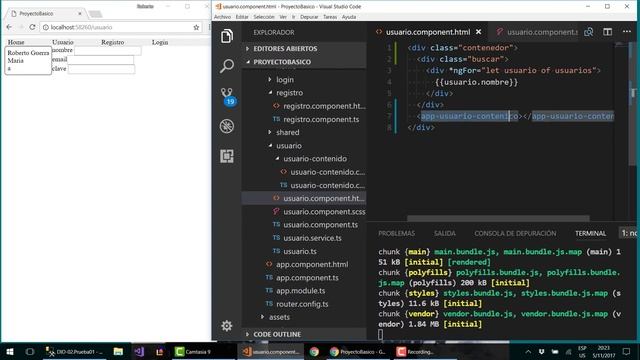Open router.config.ts file
Image resolution: width=640 pixels, height=360 pixels.
point(302,304)
